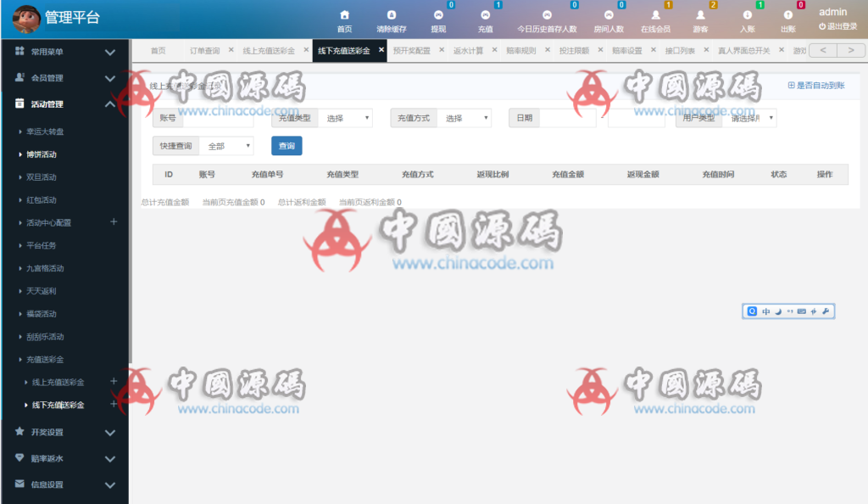Screen dimensions: 868x504
Task: Collapse the 活动管理 chevron
Action: click(109, 104)
